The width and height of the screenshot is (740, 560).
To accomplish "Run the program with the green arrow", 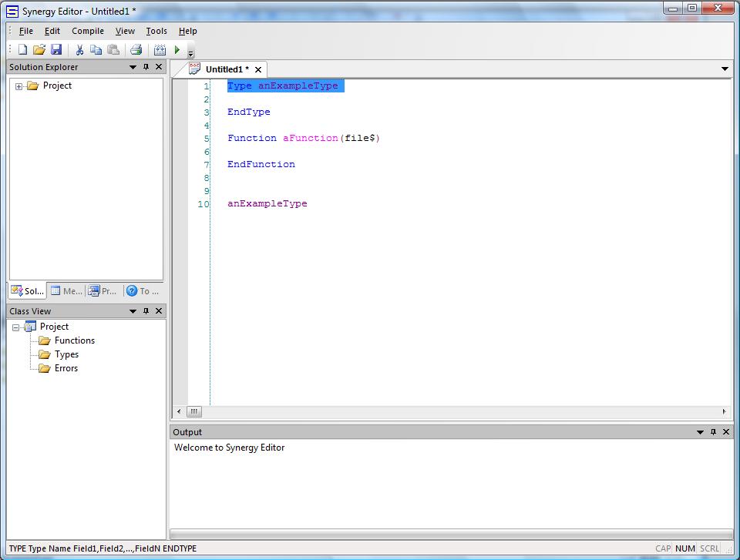I will [x=177, y=49].
